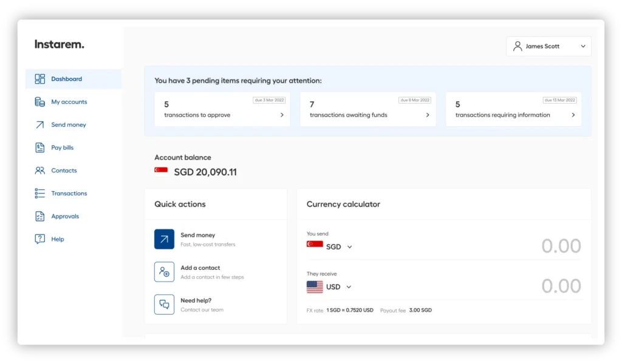Click the Singapore flag next to account balance

click(161, 170)
